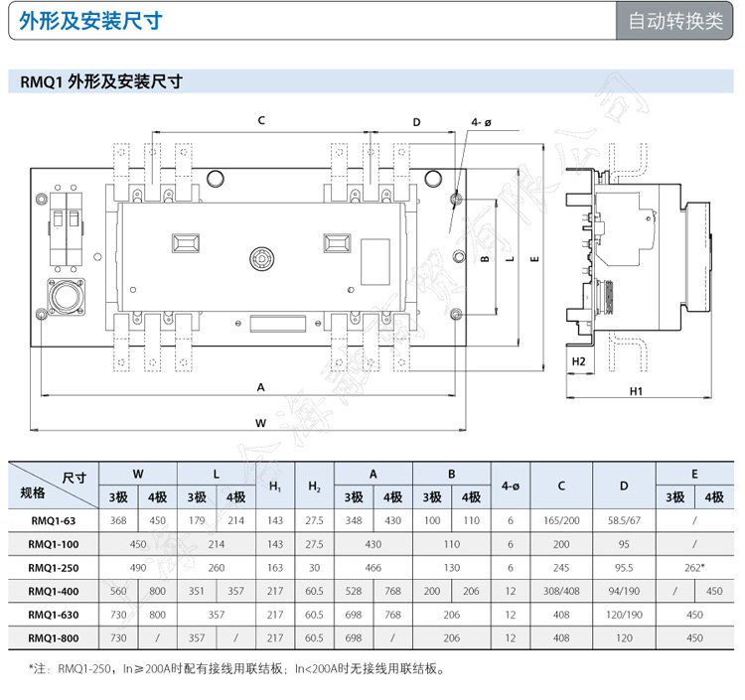Click the dimension label D above the diagram
This screenshot has width=745, height=700.
click(416, 122)
